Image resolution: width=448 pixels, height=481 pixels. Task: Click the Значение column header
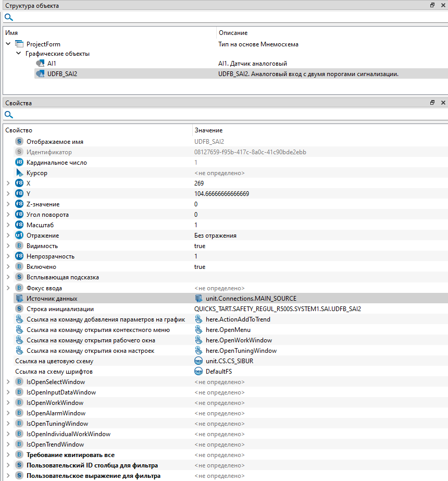tap(208, 130)
